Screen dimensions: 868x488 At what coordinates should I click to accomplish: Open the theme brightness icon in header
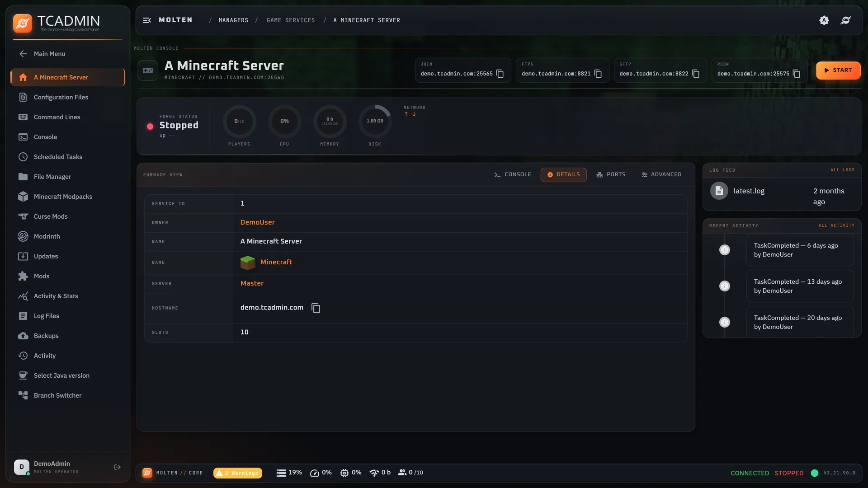click(x=824, y=20)
